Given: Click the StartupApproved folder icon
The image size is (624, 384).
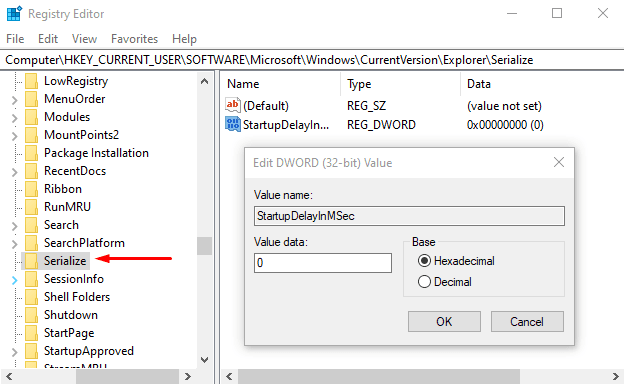Looking at the screenshot, I should pyautogui.click(x=31, y=351).
